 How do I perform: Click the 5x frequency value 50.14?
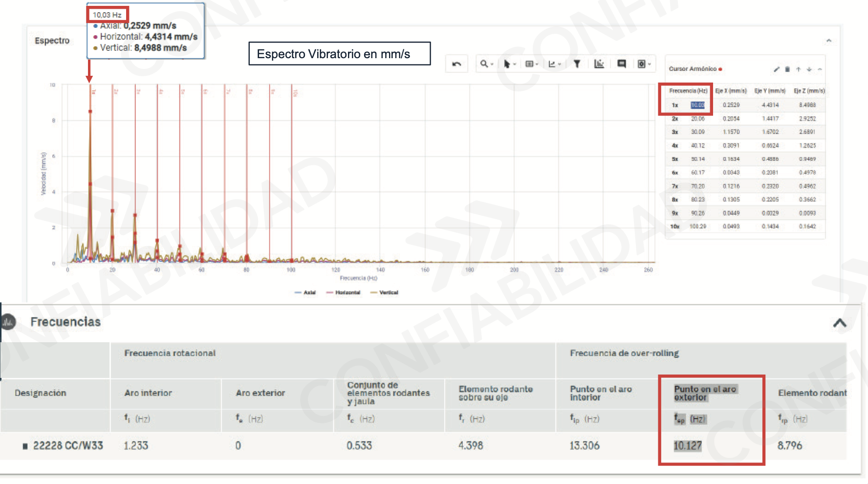697,159
